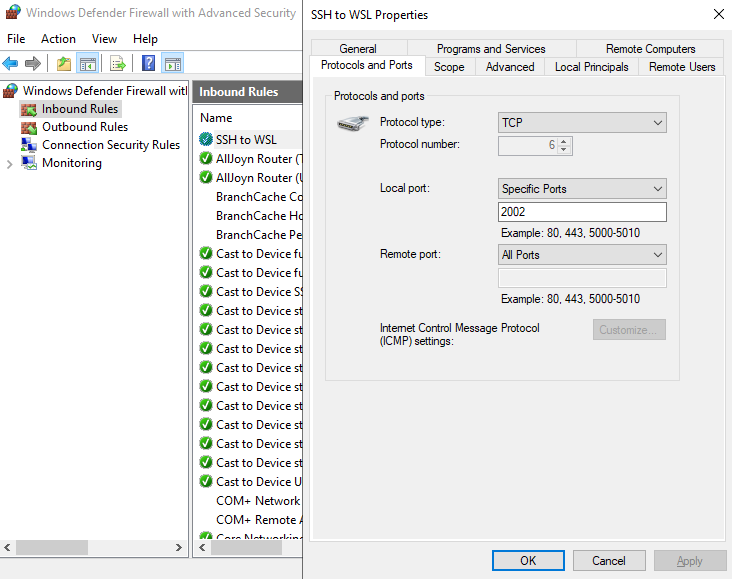Toggle the Show/Hide Action Pane icon
732x579 pixels.
pyautogui.click(x=173, y=63)
